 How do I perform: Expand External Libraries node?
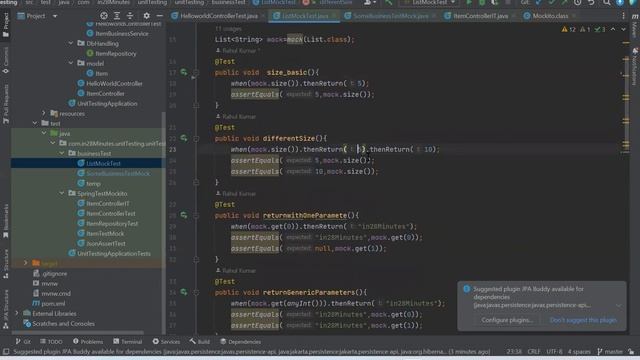tap(17, 313)
